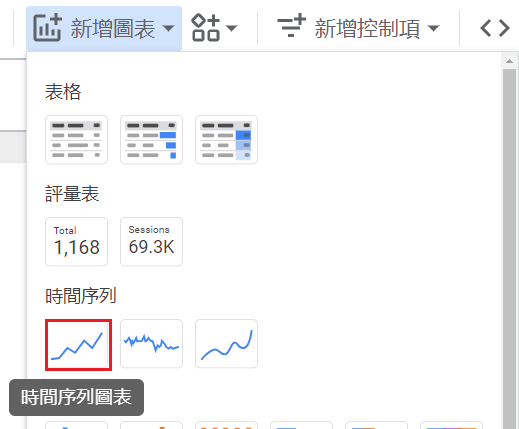Screen dimensions: 519x429
Task: Click the 新增控制項 filter-plus icon
Action: click(x=291, y=26)
